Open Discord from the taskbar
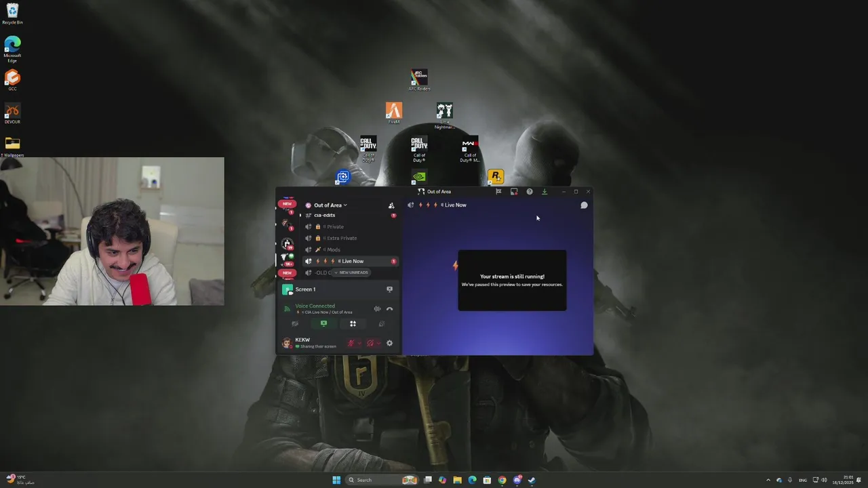 [x=517, y=480]
